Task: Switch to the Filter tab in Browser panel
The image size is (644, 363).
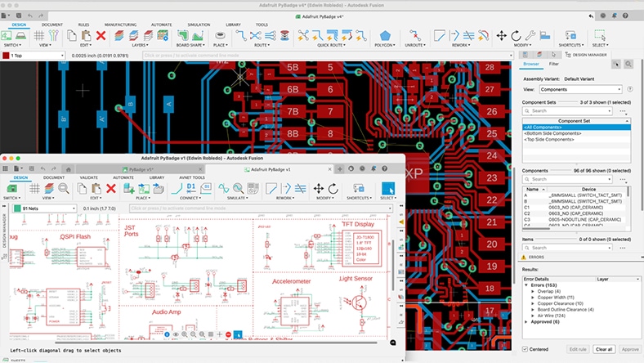Action: coord(553,64)
